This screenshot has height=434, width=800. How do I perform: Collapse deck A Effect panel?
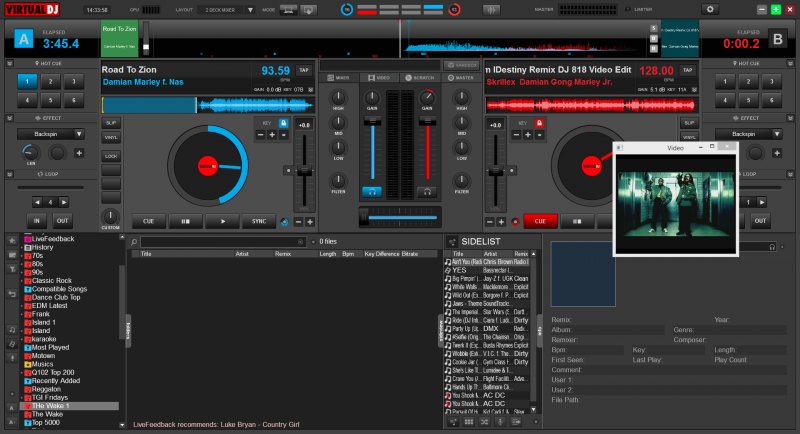(x=10, y=118)
